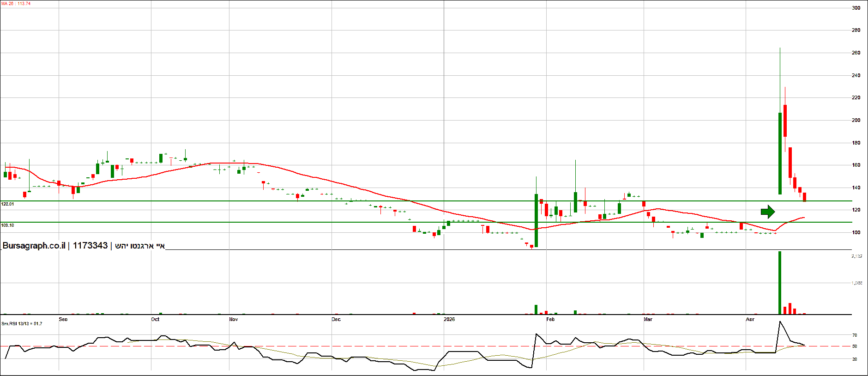
Task: Click the 128.01 horizontal level label
Action: 7,204
